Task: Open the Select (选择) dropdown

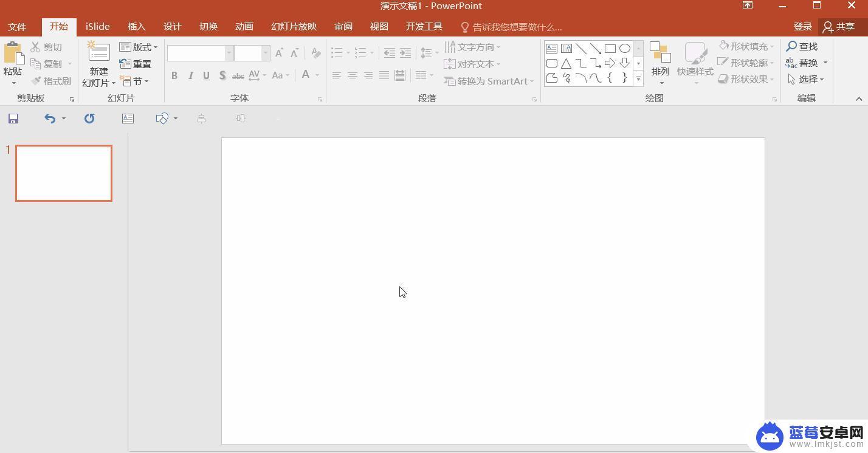Action: (x=805, y=79)
